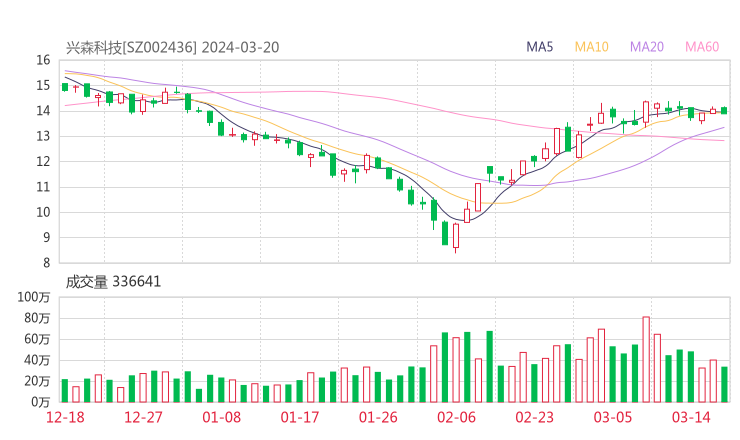
Task: Click the MA60 legend label
Action: 702,47
